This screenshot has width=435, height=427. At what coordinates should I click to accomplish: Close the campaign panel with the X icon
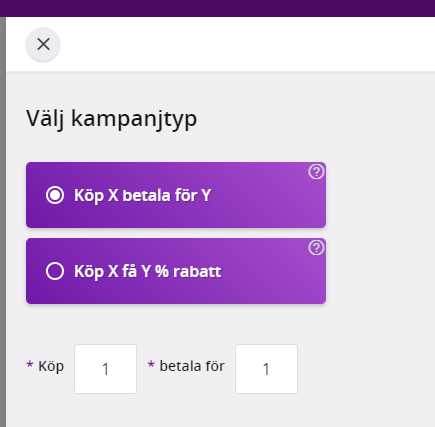pyautogui.click(x=43, y=44)
